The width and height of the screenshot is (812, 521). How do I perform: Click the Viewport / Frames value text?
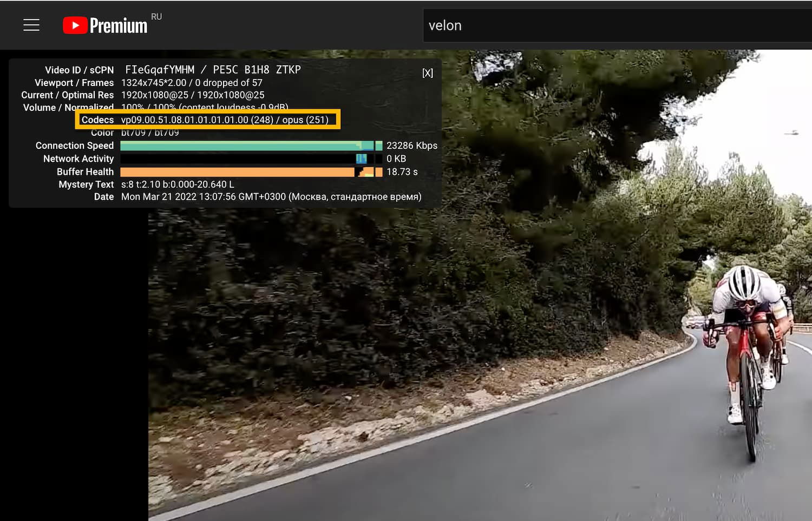point(192,83)
